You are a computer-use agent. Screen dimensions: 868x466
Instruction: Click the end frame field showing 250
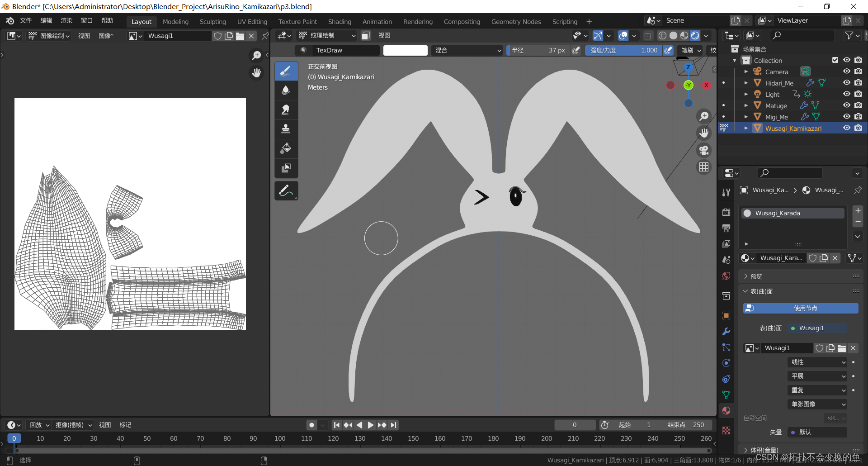pyautogui.click(x=686, y=425)
